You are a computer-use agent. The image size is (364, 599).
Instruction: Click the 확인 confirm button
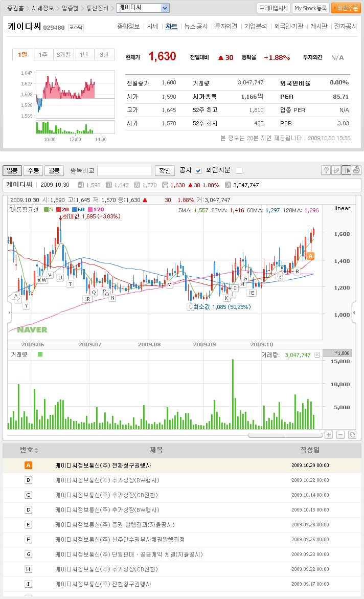(x=165, y=170)
